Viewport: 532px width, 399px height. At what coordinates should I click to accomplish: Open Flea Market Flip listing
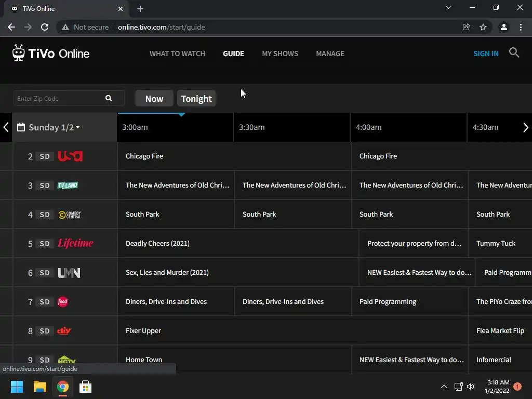tap(500, 330)
